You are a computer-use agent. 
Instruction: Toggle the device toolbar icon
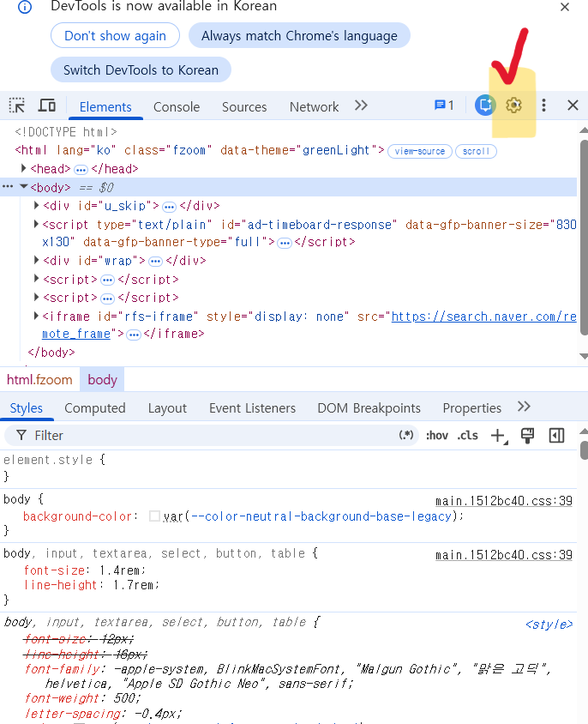click(x=46, y=106)
